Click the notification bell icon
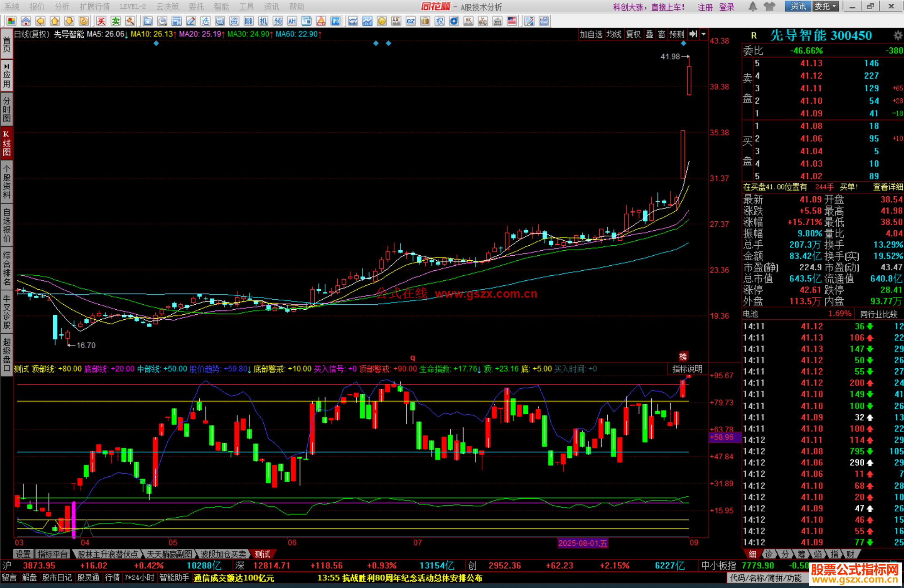The width and height of the screenshot is (904, 588). [x=753, y=6]
